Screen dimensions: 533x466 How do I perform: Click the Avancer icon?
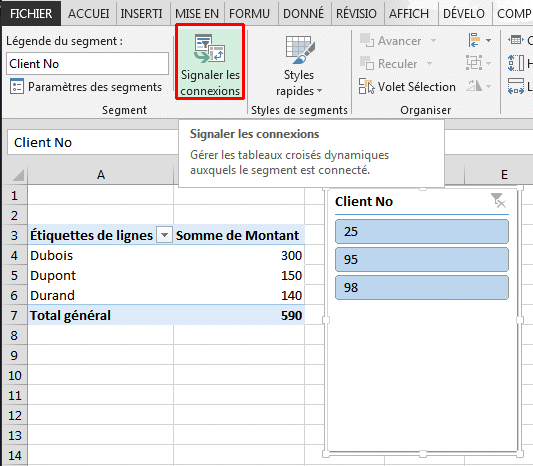click(367, 40)
